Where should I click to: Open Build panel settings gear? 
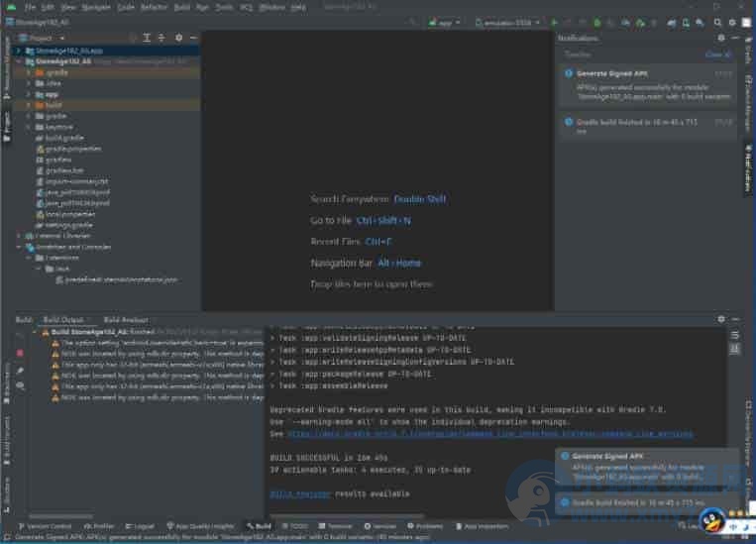pos(721,319)
